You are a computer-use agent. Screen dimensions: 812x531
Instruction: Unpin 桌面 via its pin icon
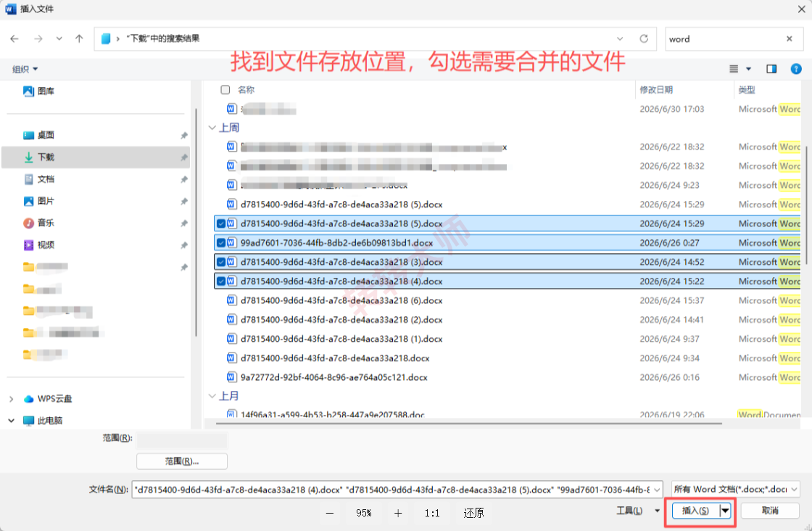(x=184, y=135)
